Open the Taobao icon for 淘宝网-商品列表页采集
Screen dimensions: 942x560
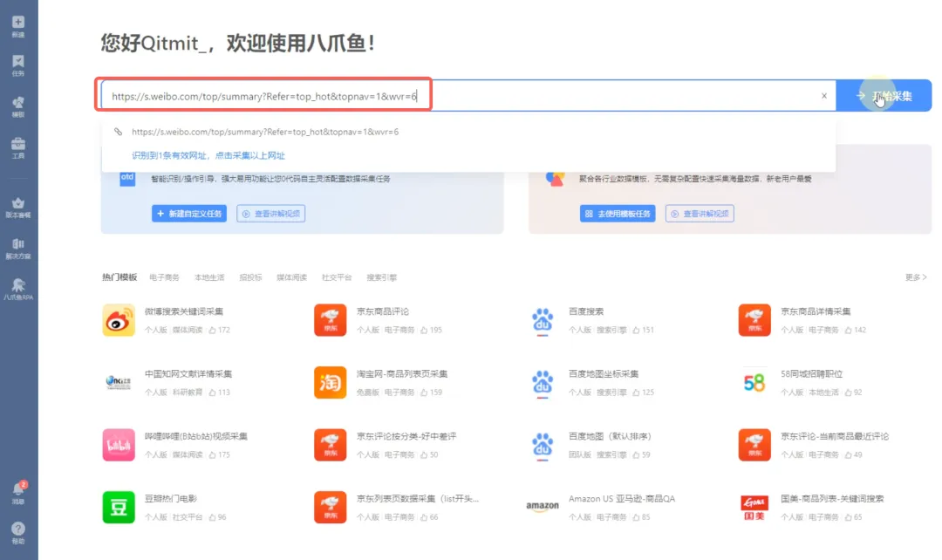[331, 383]
